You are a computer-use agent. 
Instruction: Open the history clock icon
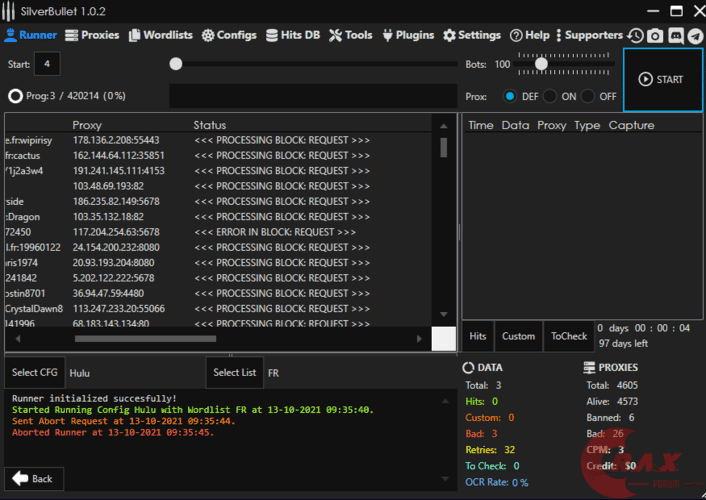click(x=636, y=35)
